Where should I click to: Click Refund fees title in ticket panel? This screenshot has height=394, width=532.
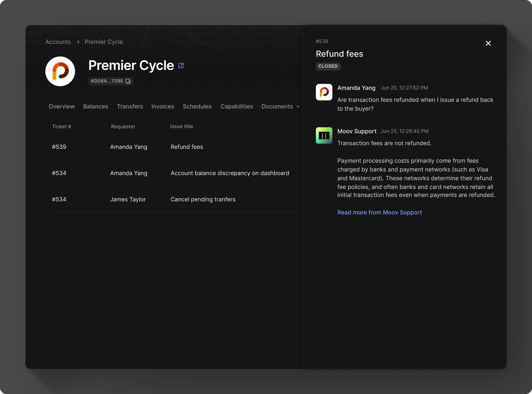[339, 54]
